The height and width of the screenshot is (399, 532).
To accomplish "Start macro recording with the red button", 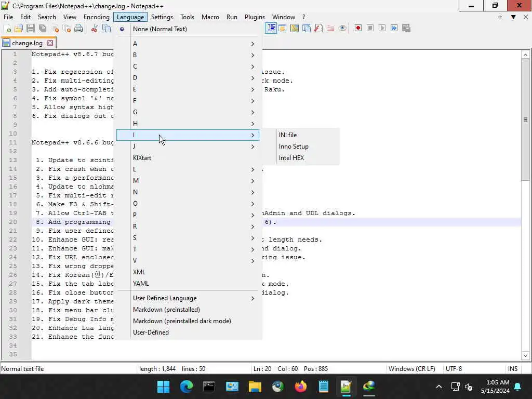I will coord(358,28).
